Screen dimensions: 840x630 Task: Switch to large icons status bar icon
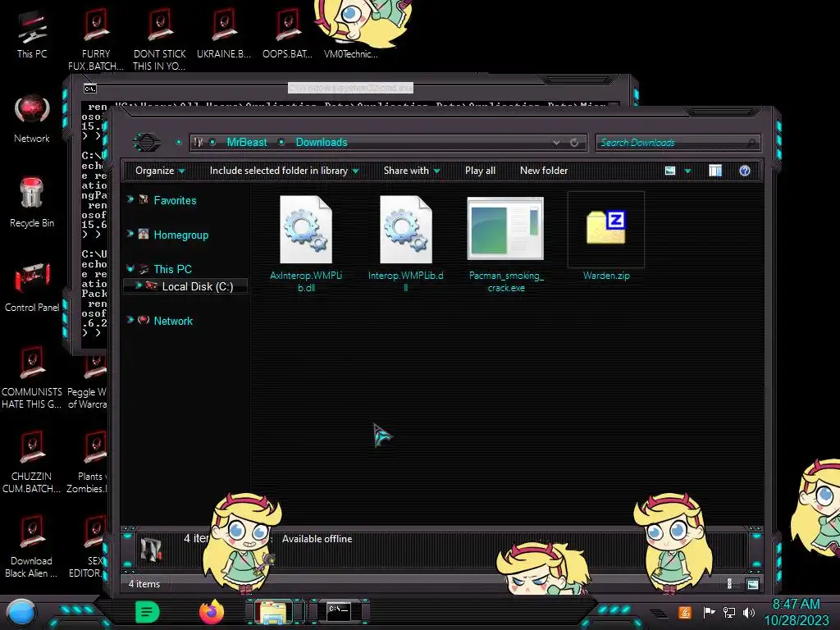coord(753,584)
